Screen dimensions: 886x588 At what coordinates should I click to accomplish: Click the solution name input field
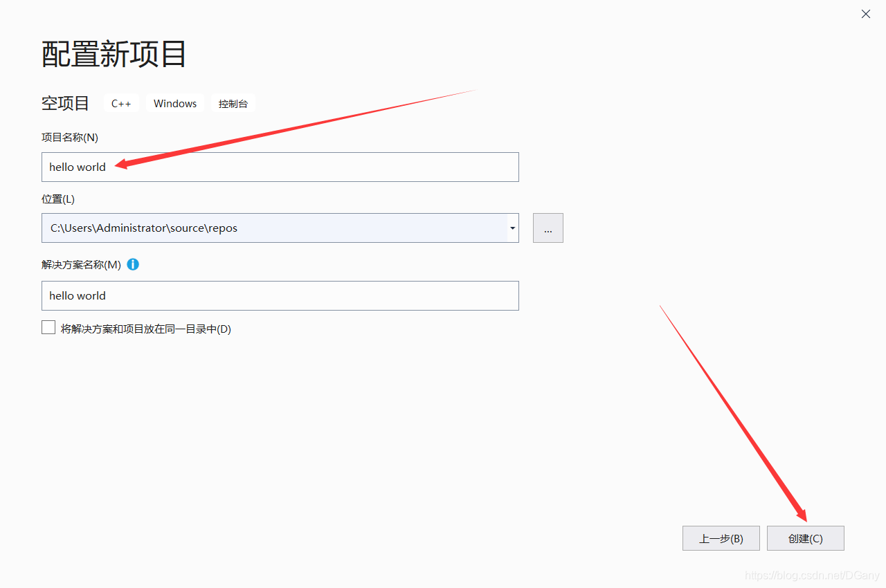point(280,295)
